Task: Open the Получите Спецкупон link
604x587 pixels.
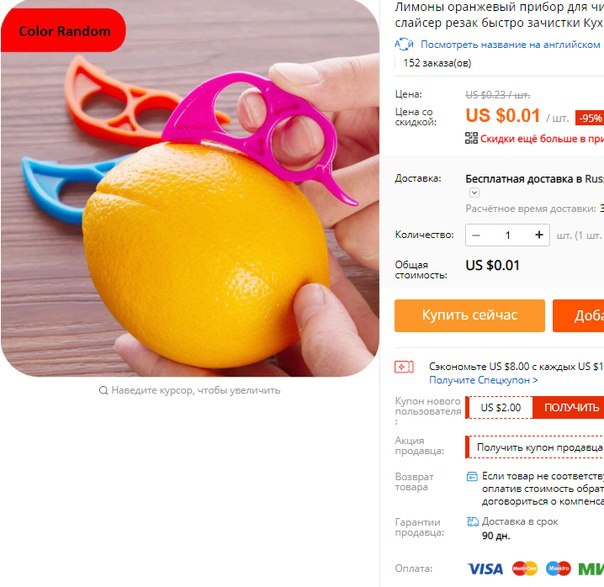Action: 483,380
